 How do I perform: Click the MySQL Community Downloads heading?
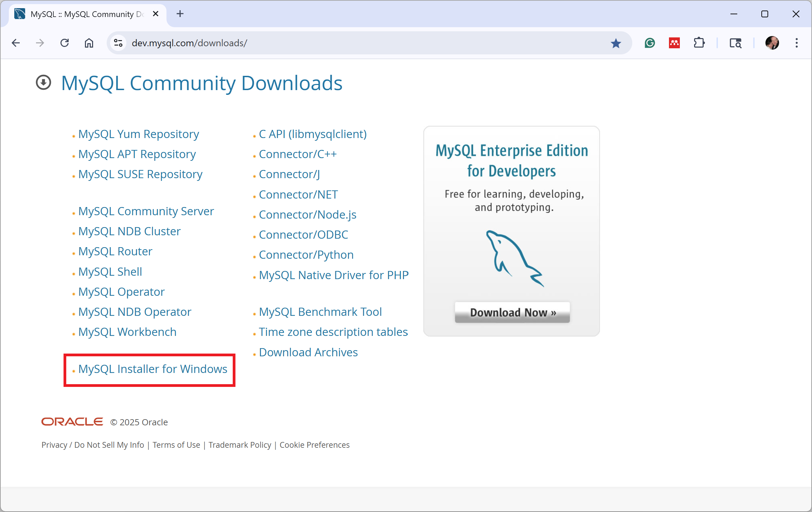click(202, 83)
